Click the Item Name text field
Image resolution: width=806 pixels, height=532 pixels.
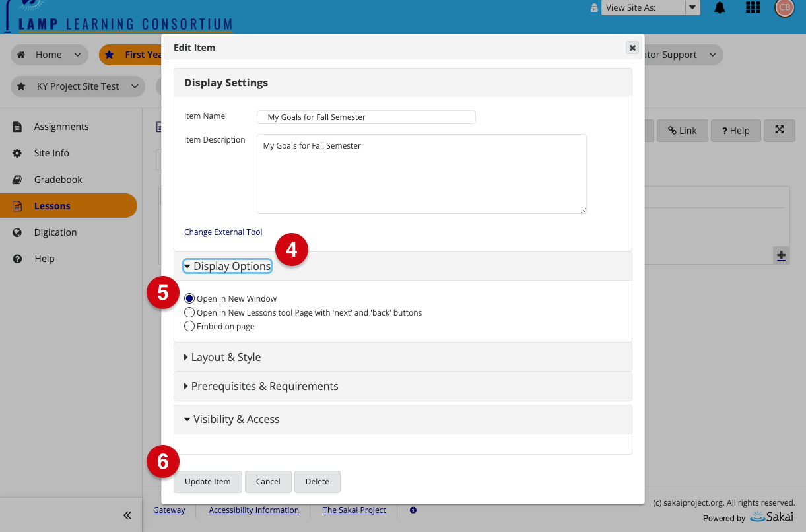366,117
